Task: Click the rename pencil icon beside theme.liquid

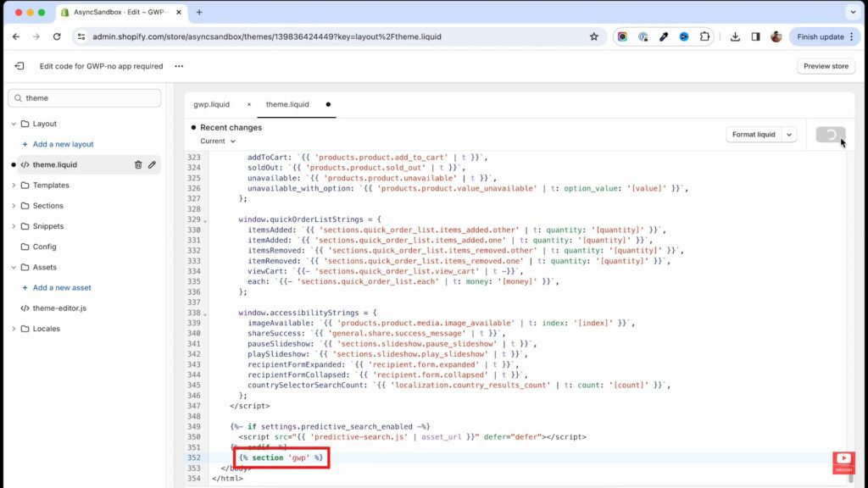Action: click(x=152, y=165)
